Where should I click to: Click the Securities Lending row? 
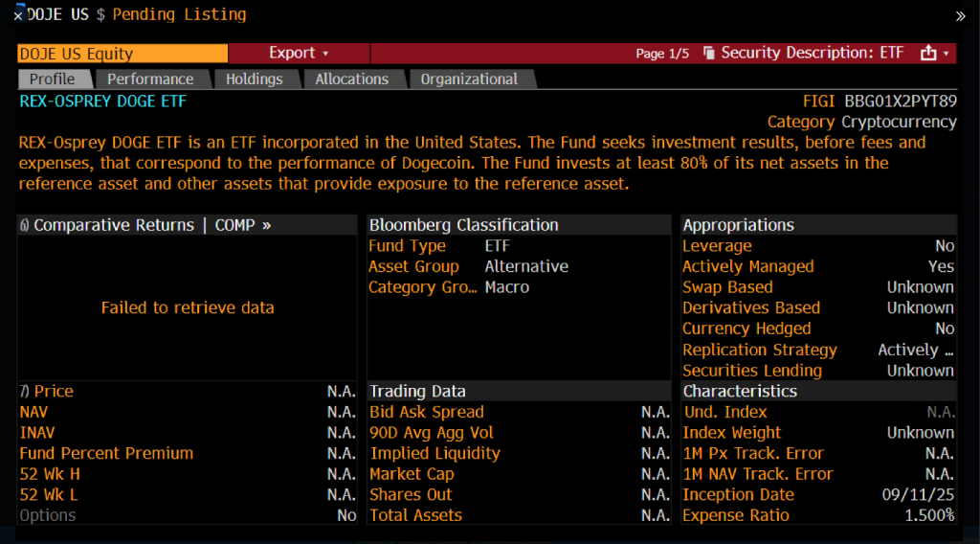(x=819, y=371)
